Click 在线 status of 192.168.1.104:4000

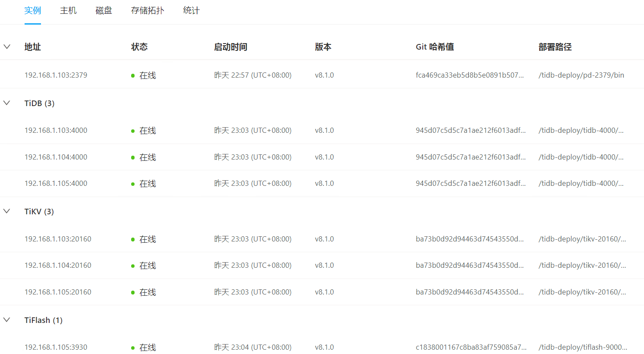pos(144,157)
